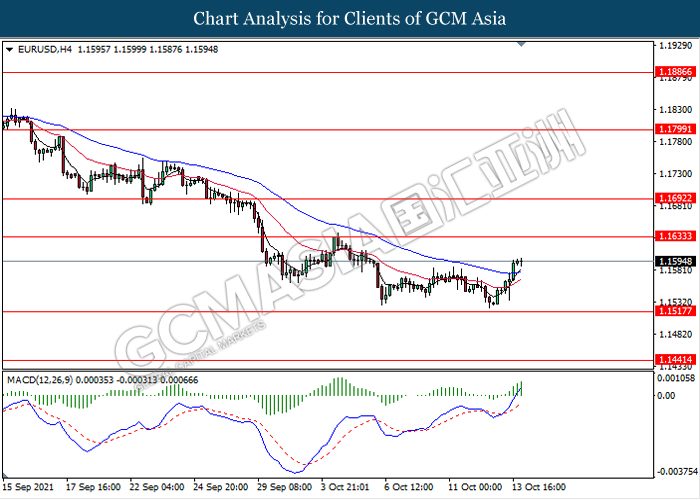Image resolution: width=700 pixels, height=500 pixels.
Task: Select the 1.15177 support level label
Action: click(x=675, y=311)
